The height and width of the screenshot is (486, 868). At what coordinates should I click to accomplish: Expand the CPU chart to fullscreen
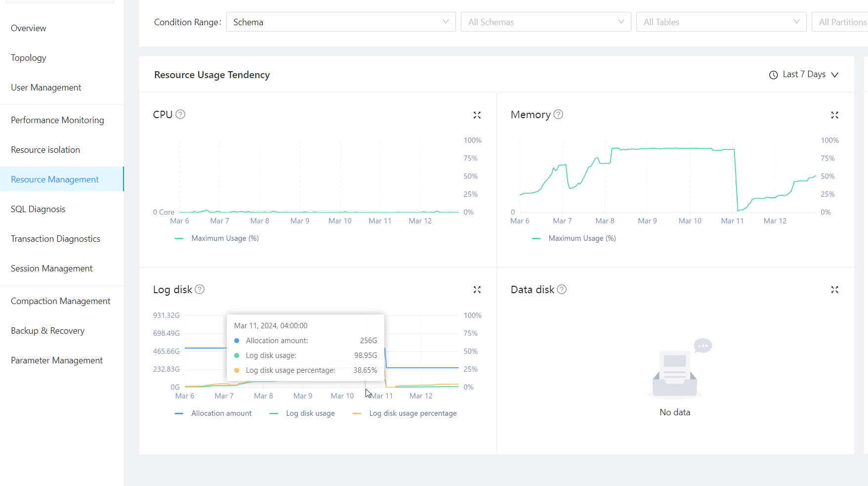click(477, 115)
